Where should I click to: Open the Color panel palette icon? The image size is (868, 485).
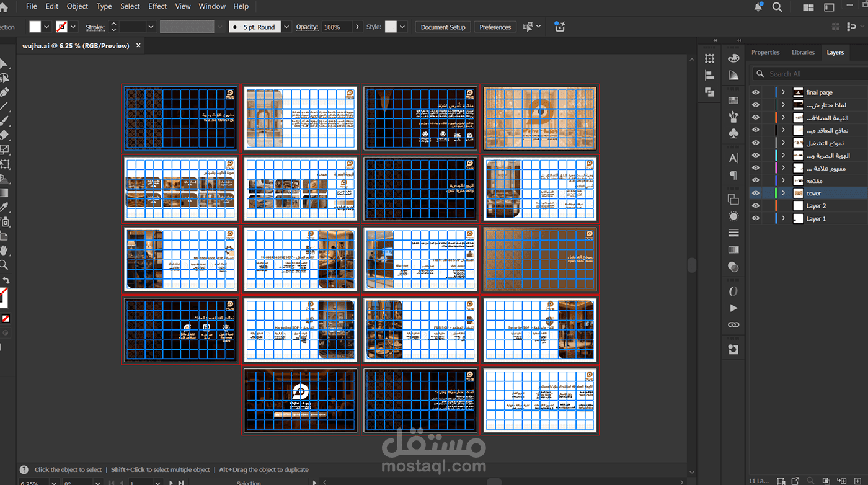tap(733, 58)
